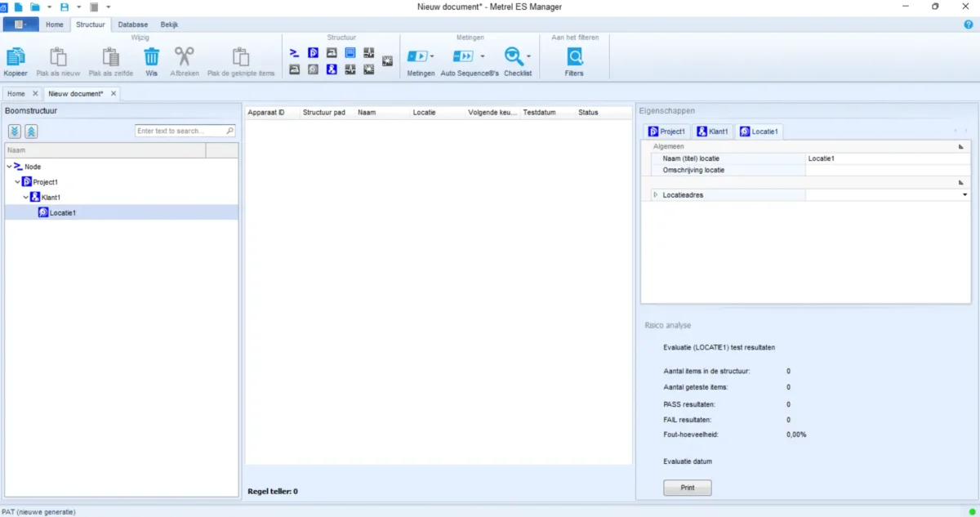Open the Klant1 properties tab

coord(713,131)
